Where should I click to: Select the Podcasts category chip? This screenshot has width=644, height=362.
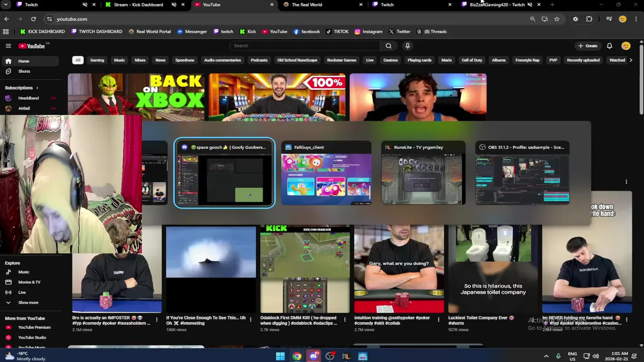coord(259,60)
